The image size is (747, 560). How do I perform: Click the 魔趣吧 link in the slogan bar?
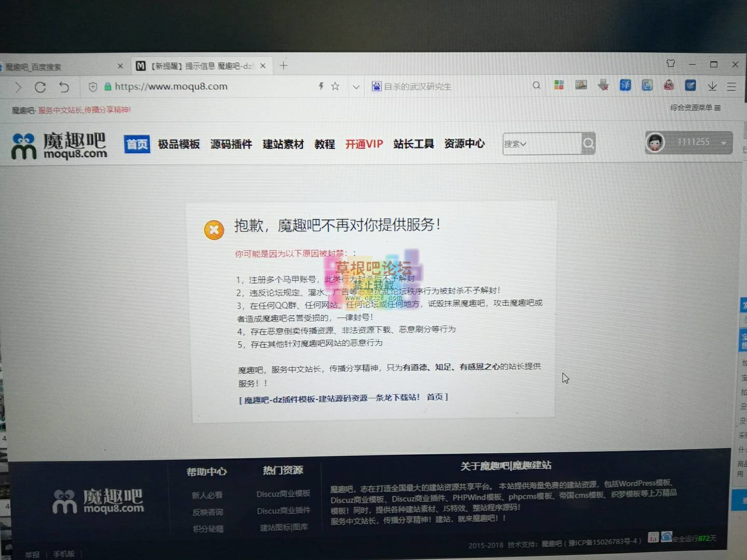pos(23,110)
